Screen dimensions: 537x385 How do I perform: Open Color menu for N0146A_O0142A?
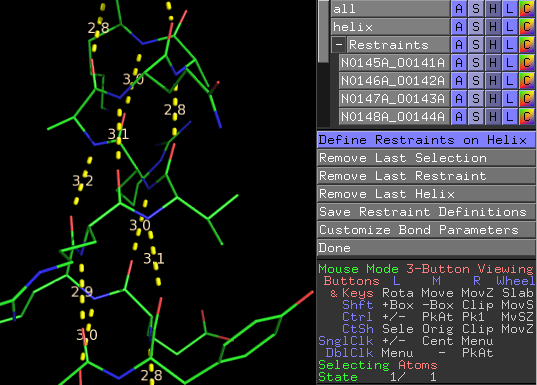[x=527, y=80]
